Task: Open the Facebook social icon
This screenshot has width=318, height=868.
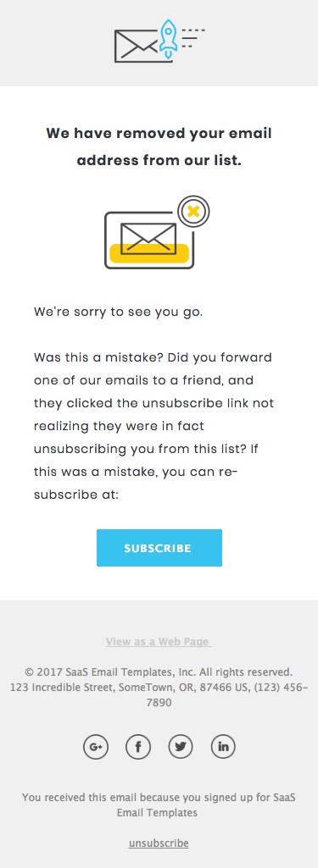Action: point(138,747)
